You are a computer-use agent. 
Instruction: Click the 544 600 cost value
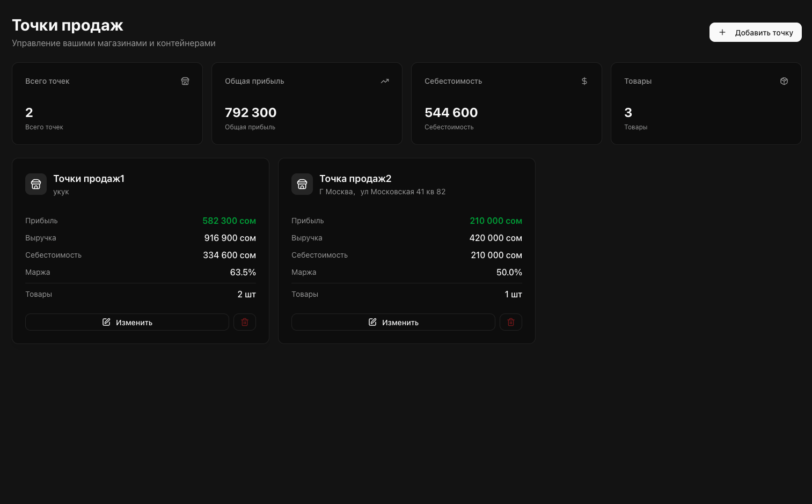451,113
